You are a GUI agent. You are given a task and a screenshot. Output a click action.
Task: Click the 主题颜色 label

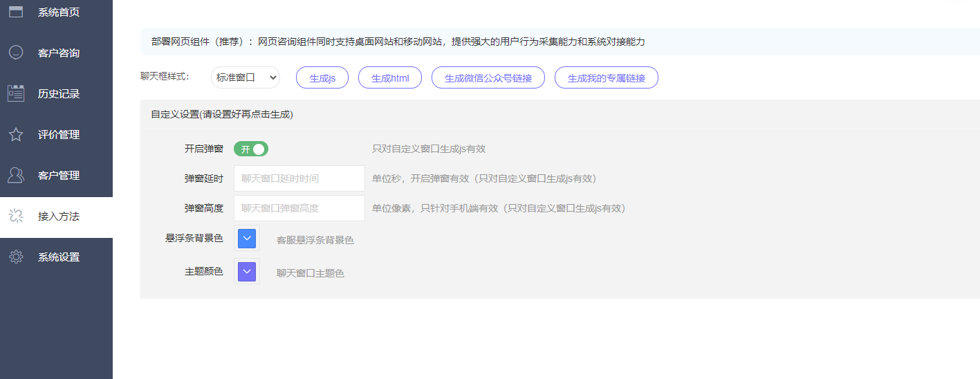(204, 272)
